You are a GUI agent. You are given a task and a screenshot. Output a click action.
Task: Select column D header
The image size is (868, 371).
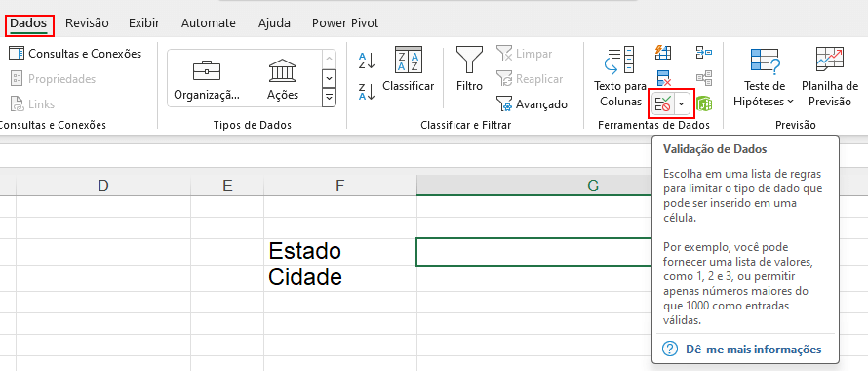pyautogui.click(x=103, y=185)
